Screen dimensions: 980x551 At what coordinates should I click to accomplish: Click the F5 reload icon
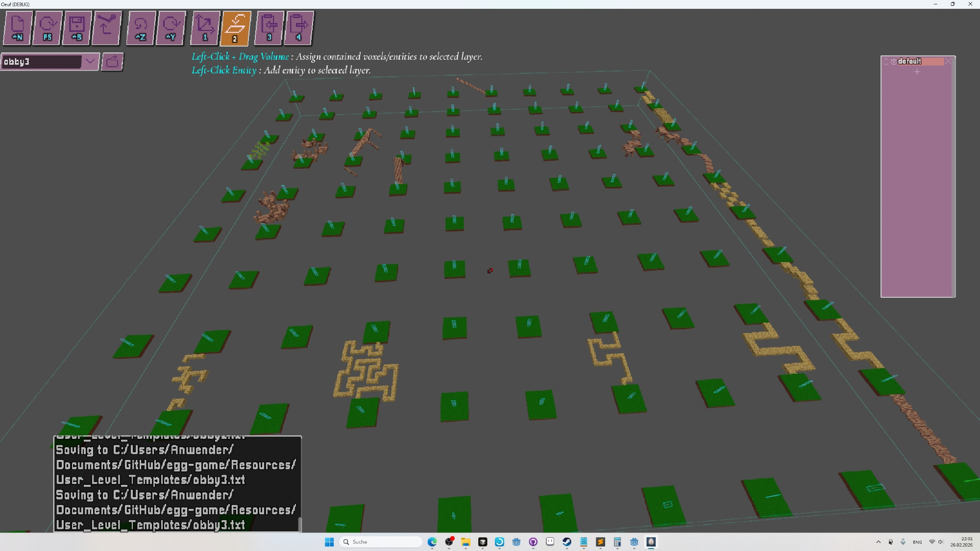point(48,28)
